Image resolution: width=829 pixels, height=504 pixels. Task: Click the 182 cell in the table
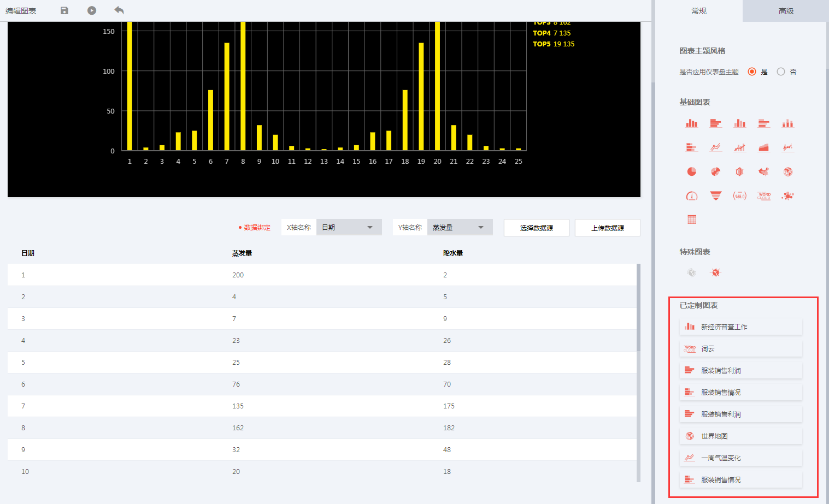[449, 428]
